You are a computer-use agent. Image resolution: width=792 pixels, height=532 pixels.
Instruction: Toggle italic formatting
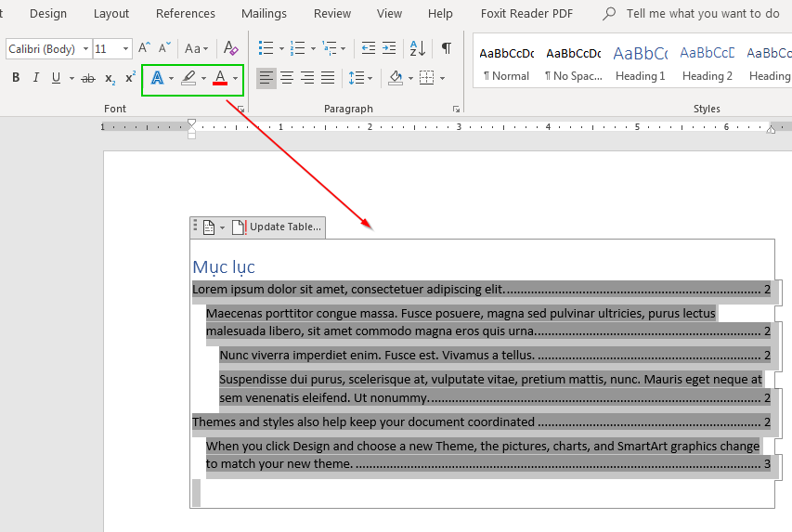(x=36, y=78)
